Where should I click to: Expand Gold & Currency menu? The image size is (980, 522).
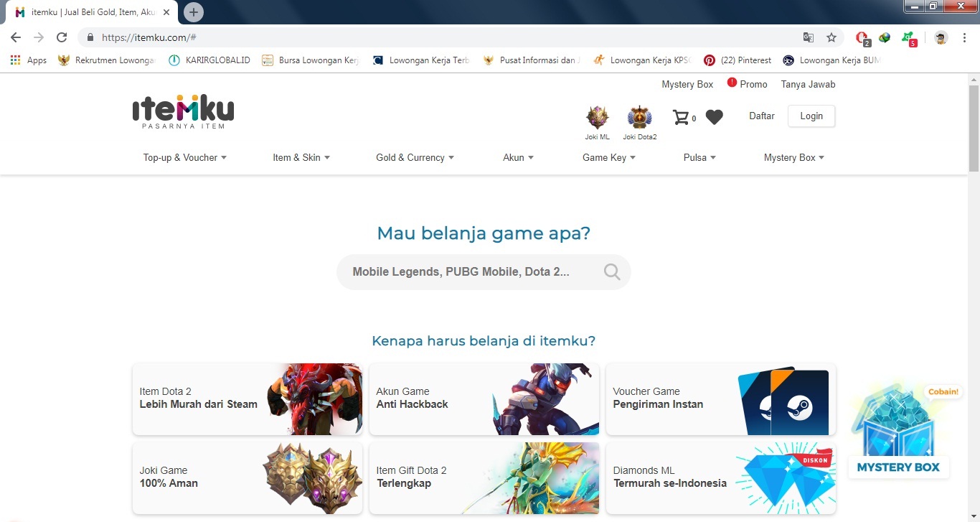pyautogui.click(x=415, y=157)
